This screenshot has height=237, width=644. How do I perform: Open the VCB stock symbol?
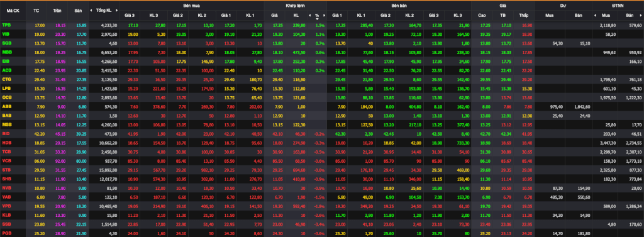click(6, 160)
